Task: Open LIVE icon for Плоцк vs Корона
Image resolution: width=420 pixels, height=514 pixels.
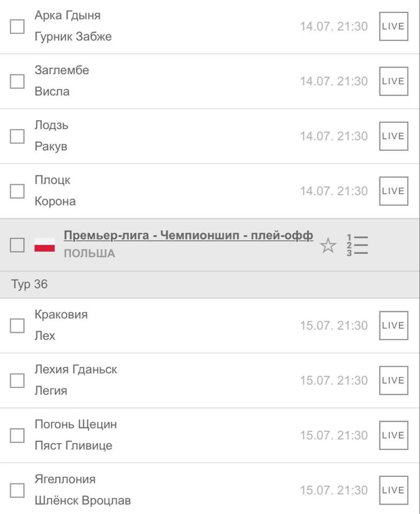Action: pyautogui.click(x=394, y=191)
